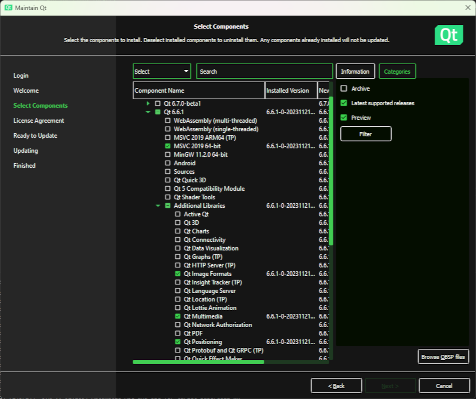476x399 pixels.
Task: Check WebAssembly (multi-threaded) checkbox
Action: tap(168, 120)
